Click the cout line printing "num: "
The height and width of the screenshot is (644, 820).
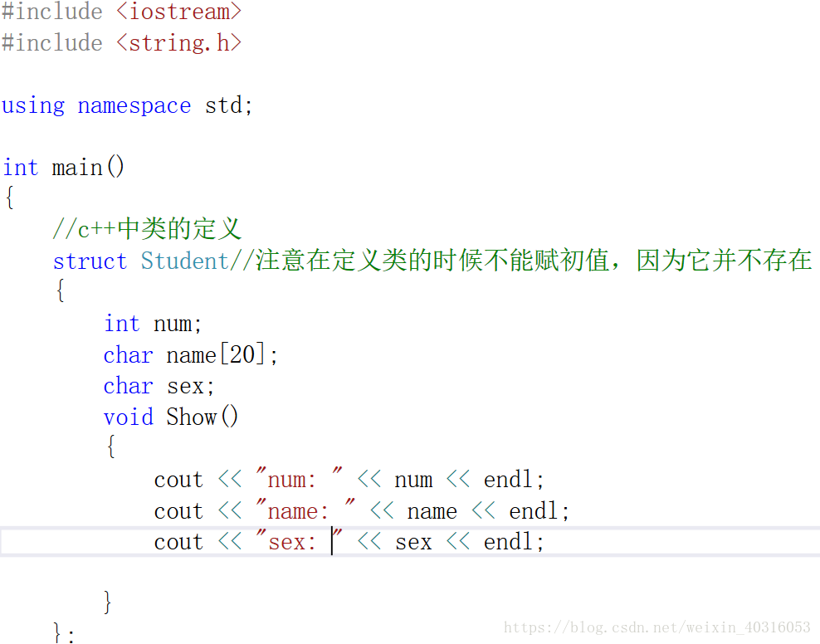click(349, 480)
